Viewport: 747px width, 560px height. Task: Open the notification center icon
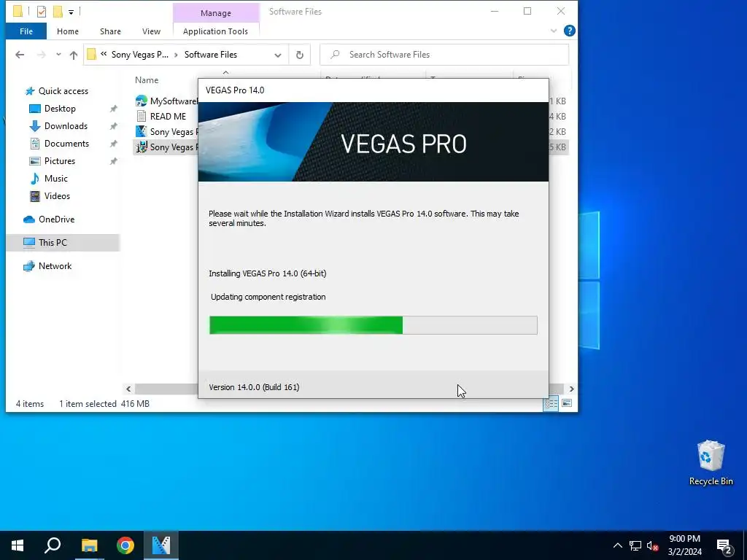click(x=724, y=546)
